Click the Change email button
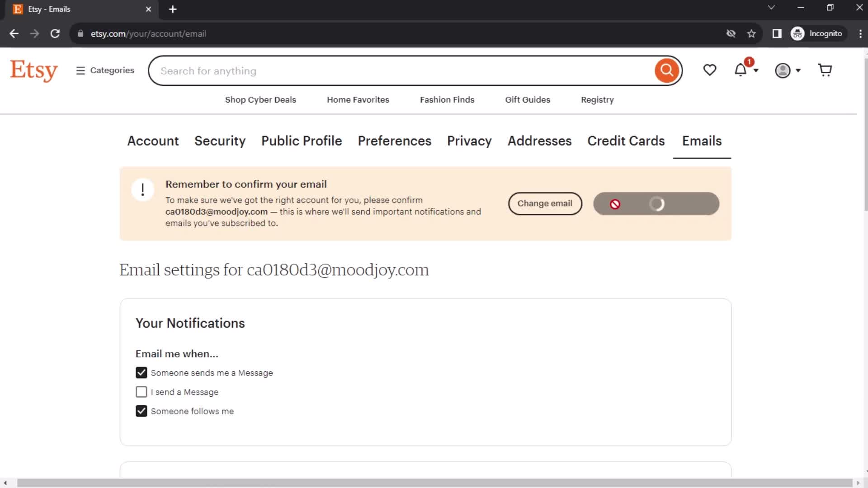The image size is (868, 488). (545, 203)
